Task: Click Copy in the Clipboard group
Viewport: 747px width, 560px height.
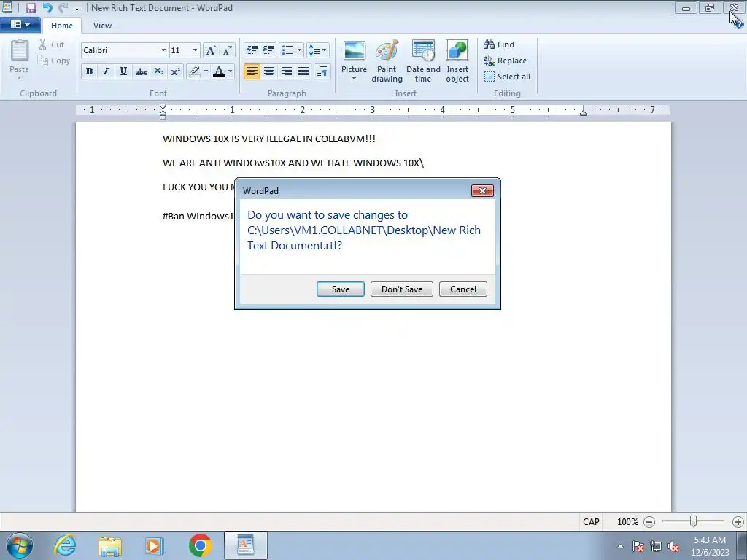Action: click(x=54, y=61)
